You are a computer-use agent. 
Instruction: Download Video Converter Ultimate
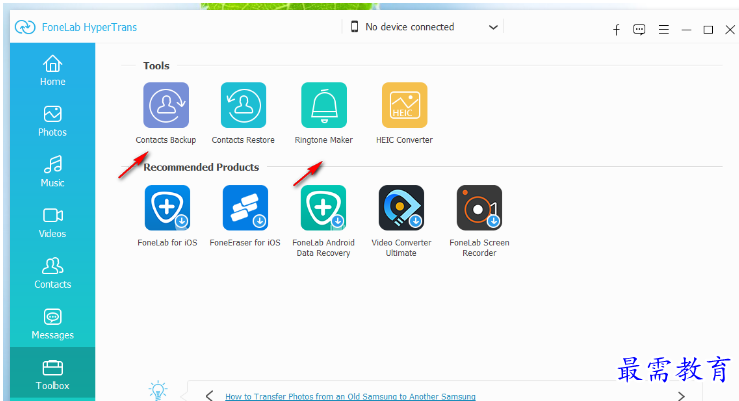(401, 208)
